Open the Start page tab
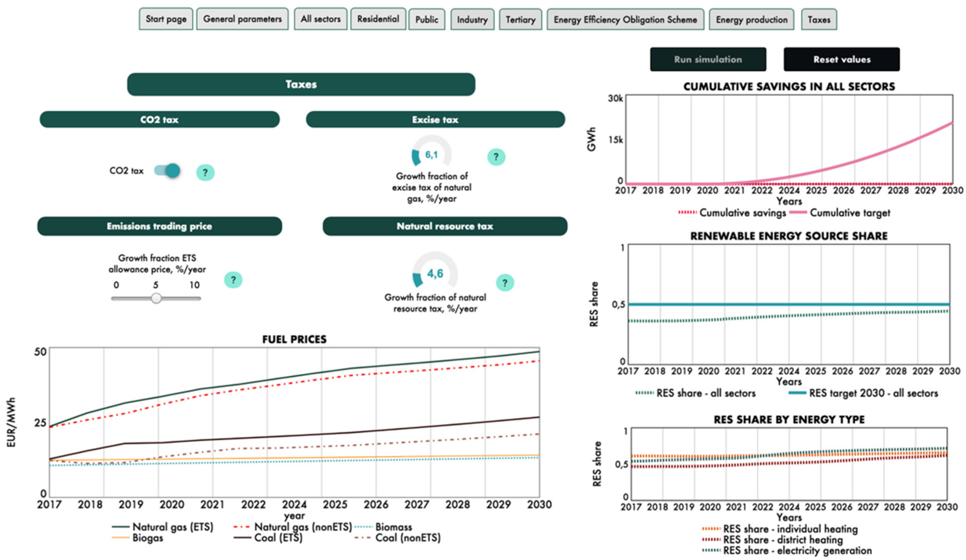 tap(166, 19)
